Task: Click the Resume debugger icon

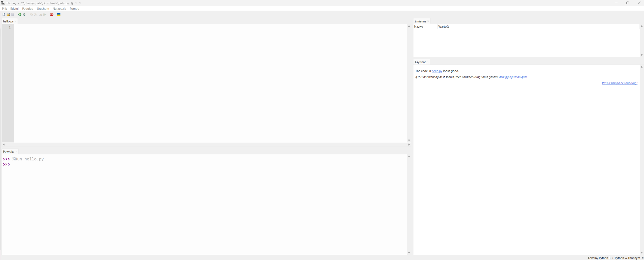Action: [45, 15]
